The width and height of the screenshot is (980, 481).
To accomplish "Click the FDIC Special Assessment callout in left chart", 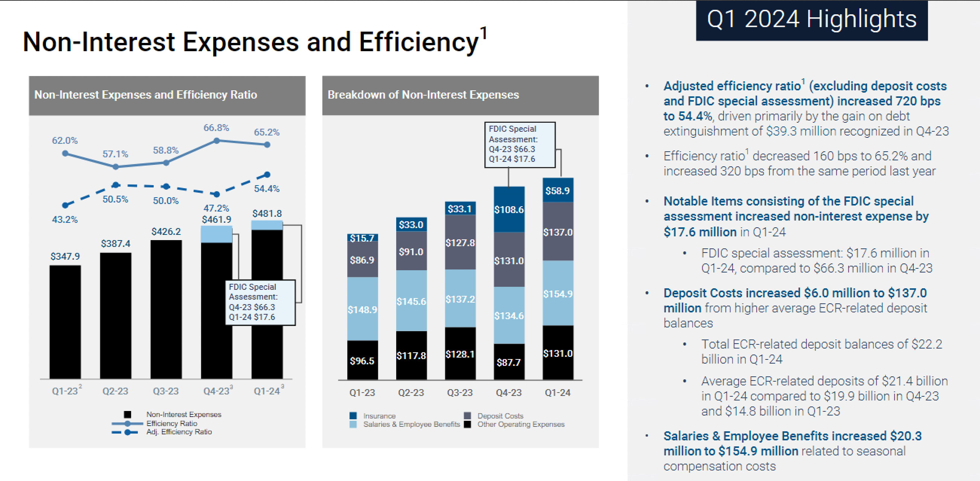I will point(260,302).
